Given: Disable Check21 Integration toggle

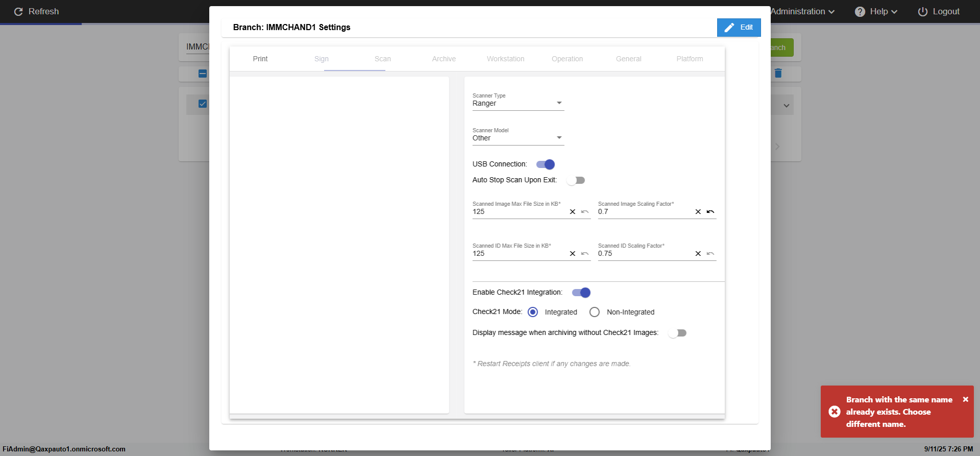Looking at the screenshot, I should click(581, 293).
